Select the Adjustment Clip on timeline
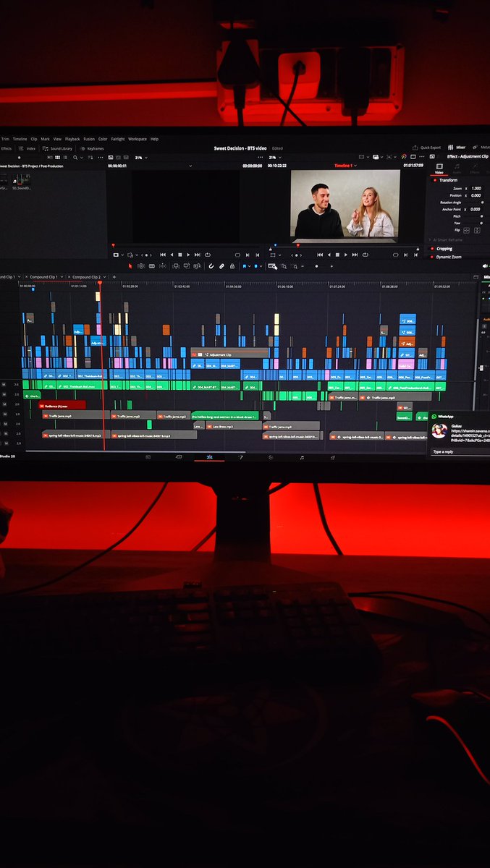Screen dimensions: 490x868 coord(230,354)
